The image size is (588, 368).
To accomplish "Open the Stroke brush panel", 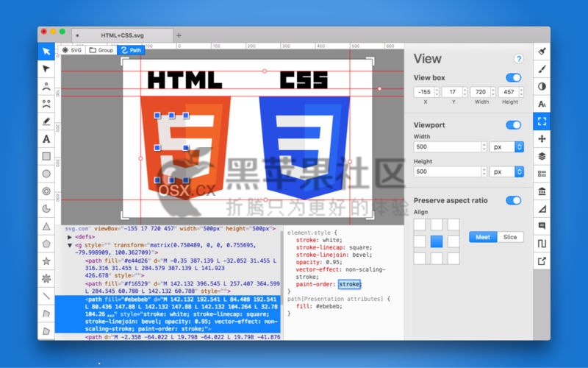I will click(542, 68).
